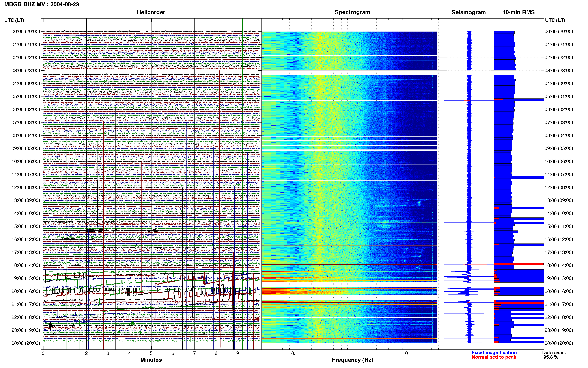Click the full-width red RMS bar near 18:00
The height and width of the screenshot is (368, 588).
519,264
